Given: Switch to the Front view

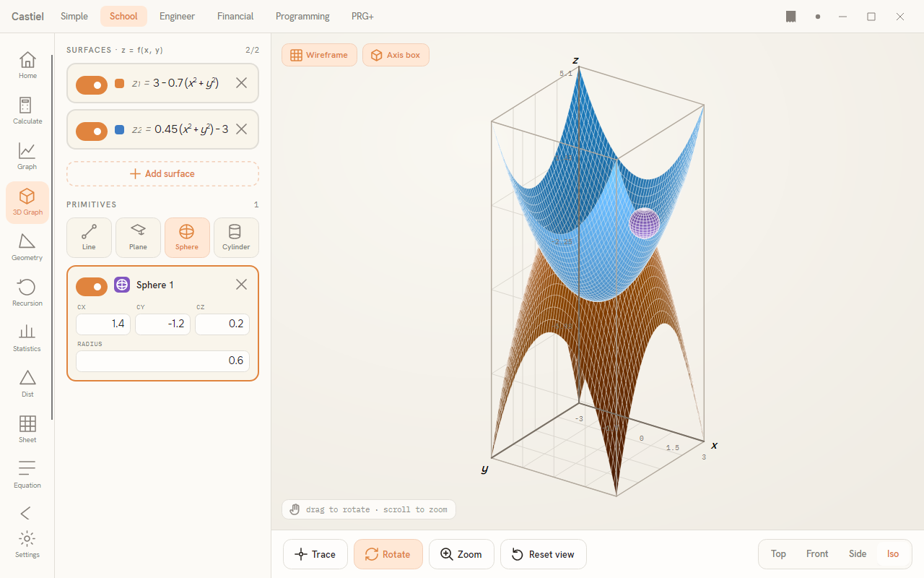Looking at the screenshot, I should [817, 554].
